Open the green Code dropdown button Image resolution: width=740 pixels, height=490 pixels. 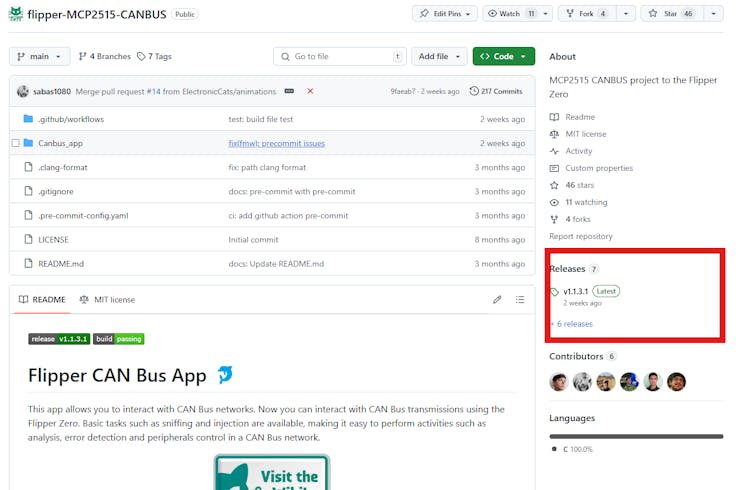click(x=504, y=56)
